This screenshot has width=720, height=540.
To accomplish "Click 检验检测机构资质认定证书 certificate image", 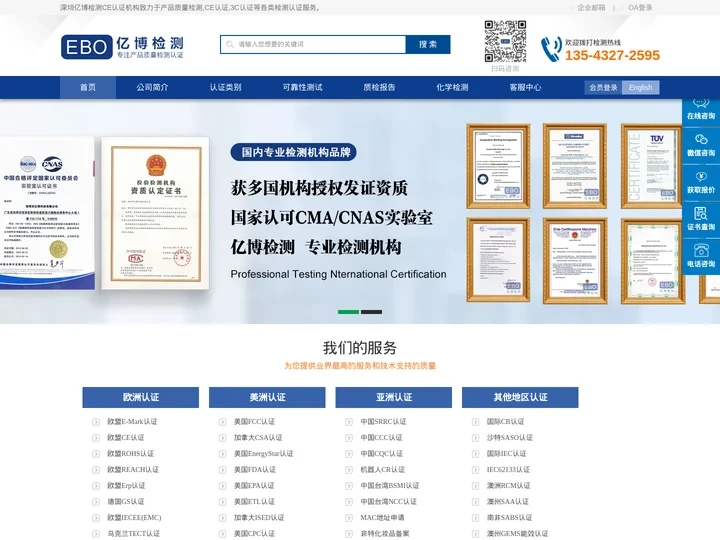I will [x=155, y=213].
